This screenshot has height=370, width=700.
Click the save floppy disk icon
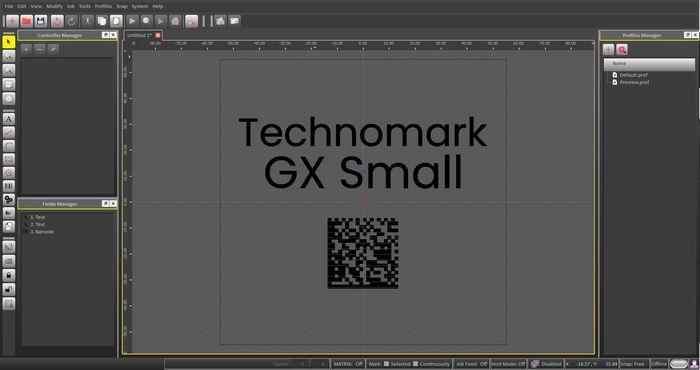(41, 21)
